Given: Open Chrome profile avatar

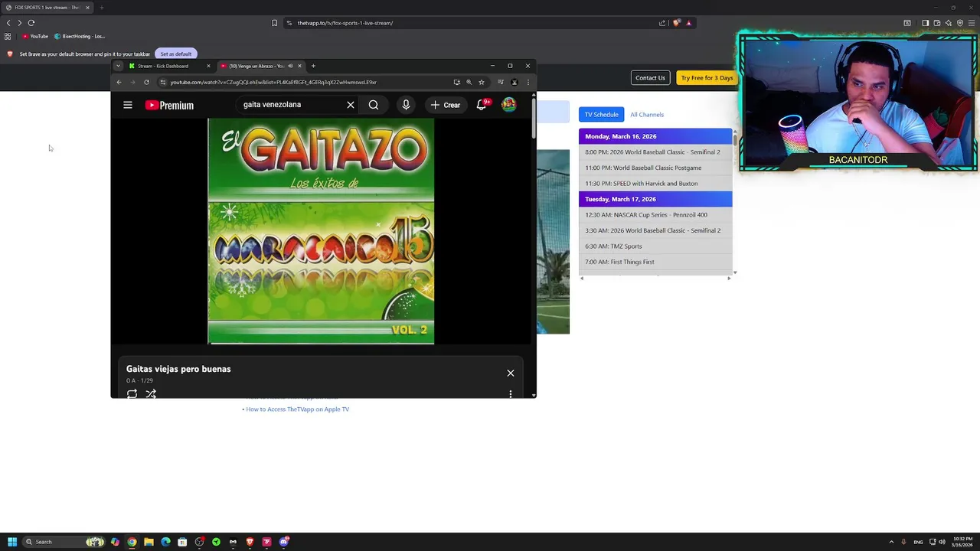Looking at the screenshot, I should [x=514, y=82].
